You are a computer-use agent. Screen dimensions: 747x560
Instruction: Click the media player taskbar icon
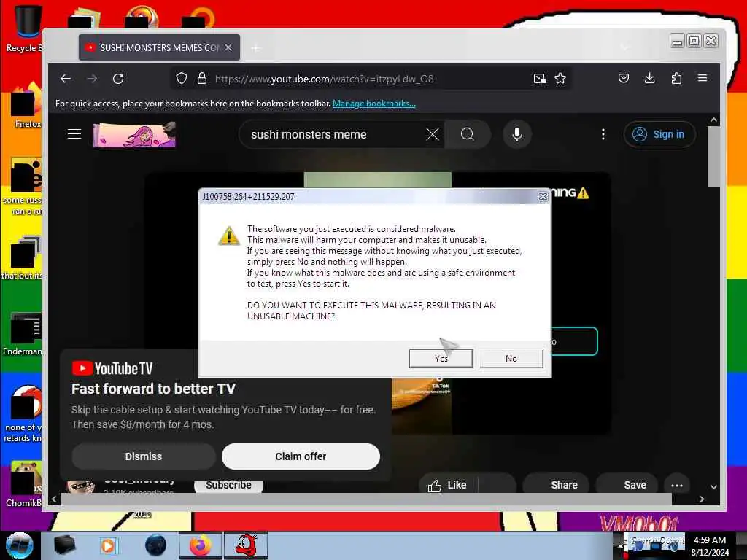coord(108,545)
